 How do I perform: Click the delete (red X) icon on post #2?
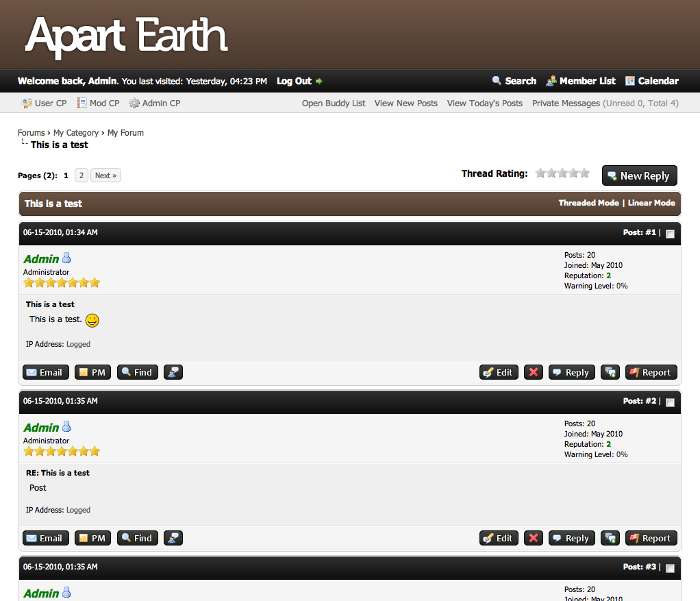(x=534, y=538)
